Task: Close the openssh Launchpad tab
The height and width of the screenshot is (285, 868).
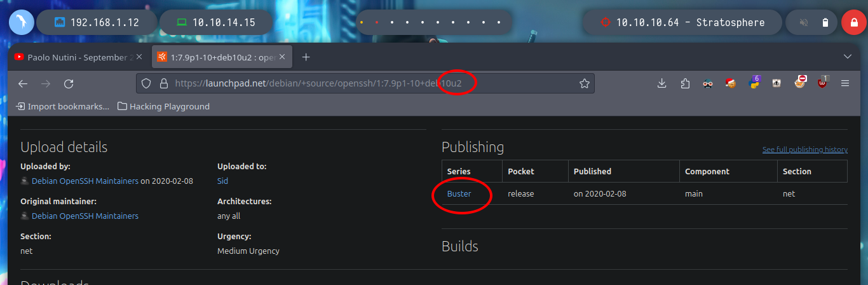Action: [x=283, y=57]
